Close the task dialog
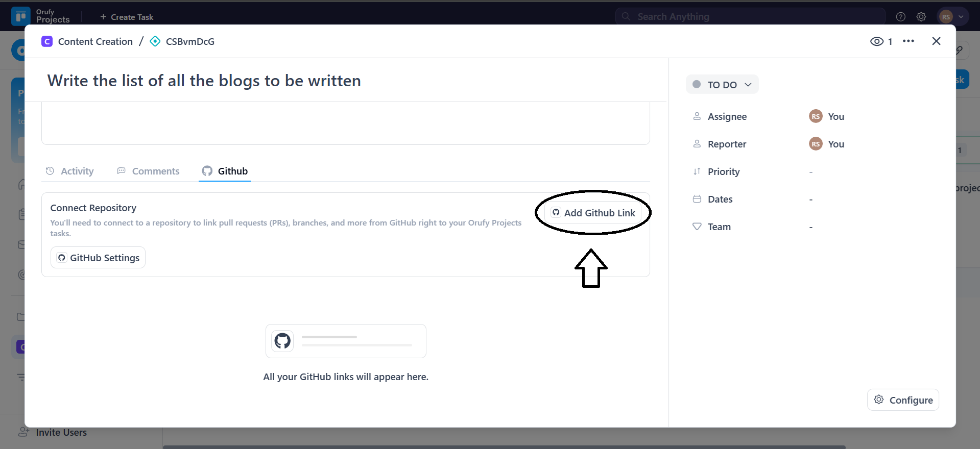 tap(936, 41)
